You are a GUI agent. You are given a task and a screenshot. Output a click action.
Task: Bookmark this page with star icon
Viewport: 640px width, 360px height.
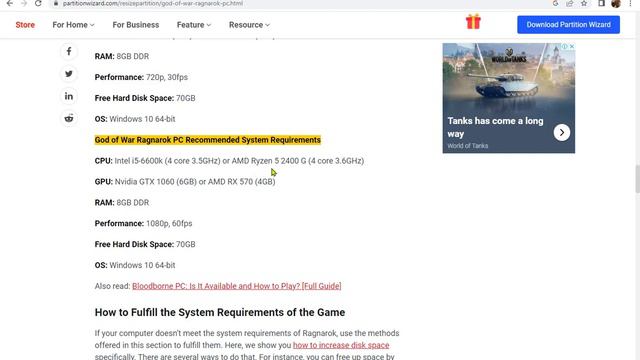584,3
